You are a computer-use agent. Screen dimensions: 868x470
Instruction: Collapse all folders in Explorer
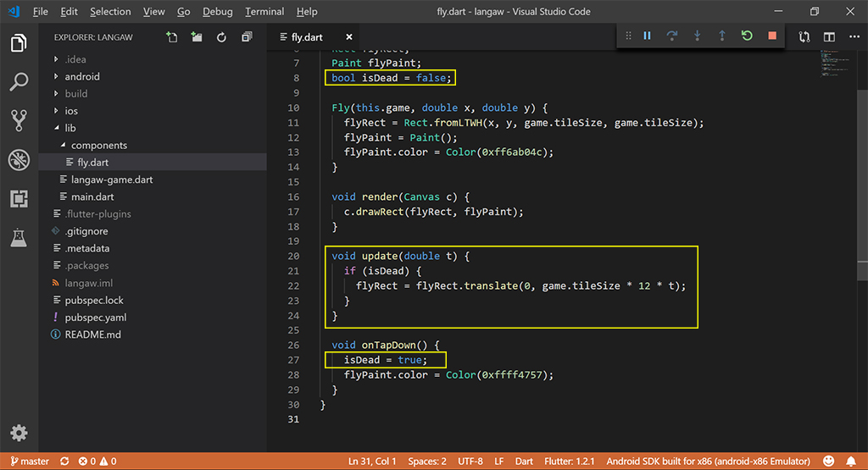click(x=247, y=37)
